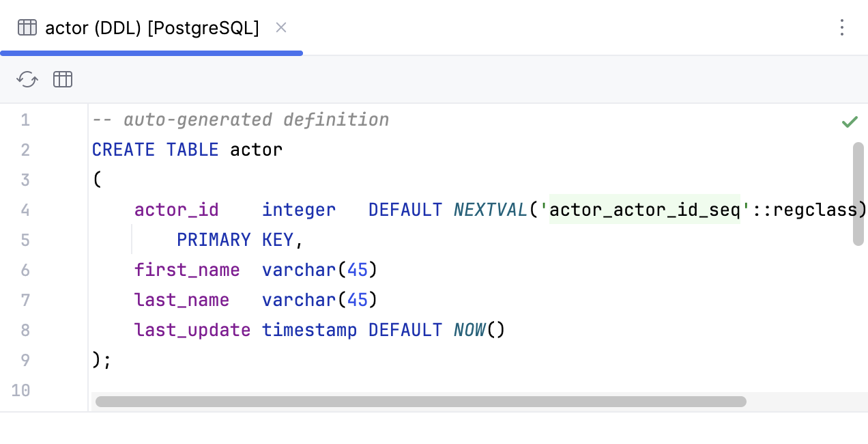Click the regclass cast text

[815, 210]
